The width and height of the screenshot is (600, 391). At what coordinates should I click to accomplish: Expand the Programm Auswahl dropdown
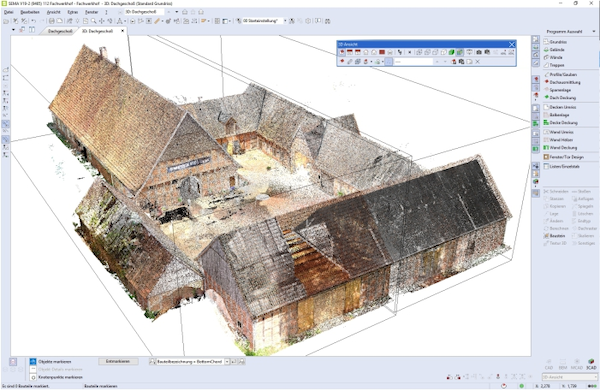[x=594, y=31]
